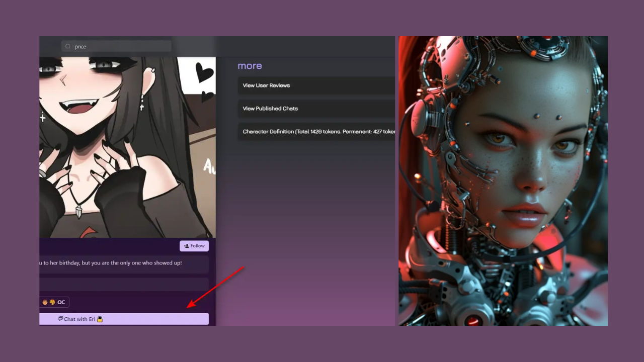The width and height of the screenshot is (644, 362).
Task: Expand the View Published Chats section
Action: coord(316,109)
